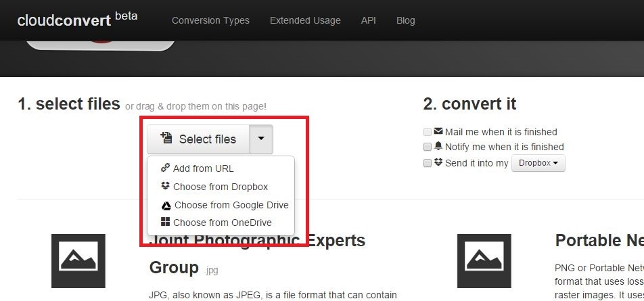The width and height of the screenshot is (644, 301).
Task: Click the envelope mail icon
Action: (x=438, y=131)
